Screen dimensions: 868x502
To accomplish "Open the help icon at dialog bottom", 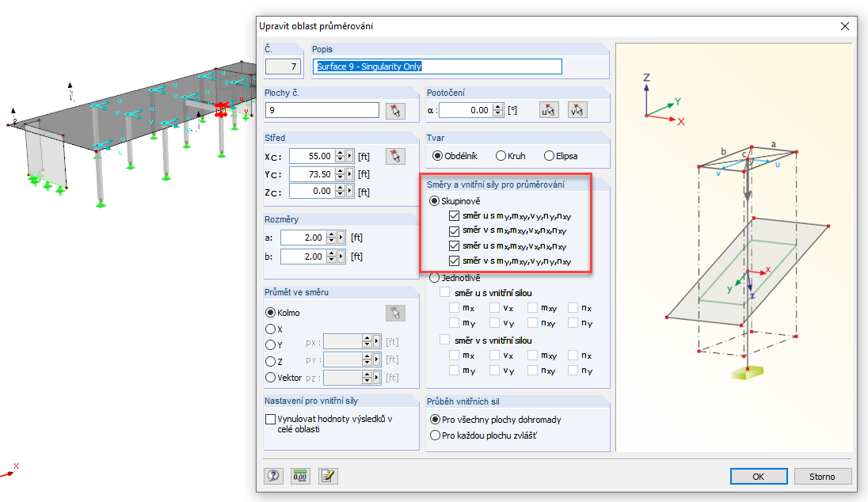I will point(273,476).
